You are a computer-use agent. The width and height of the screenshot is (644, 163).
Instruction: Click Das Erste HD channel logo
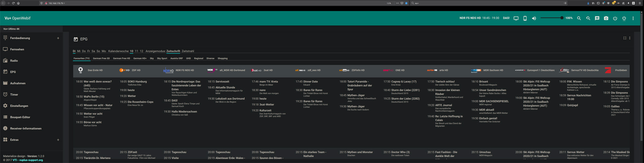click(80, 70)
